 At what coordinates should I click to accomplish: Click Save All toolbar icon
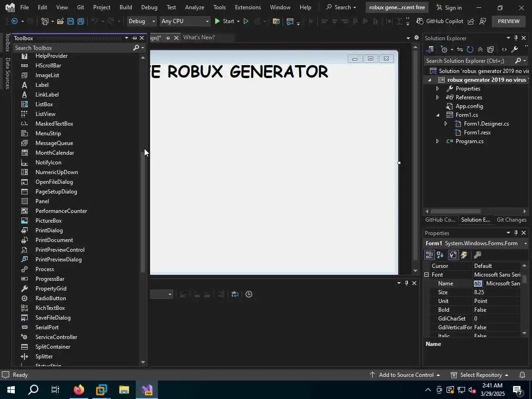point(81,21)
